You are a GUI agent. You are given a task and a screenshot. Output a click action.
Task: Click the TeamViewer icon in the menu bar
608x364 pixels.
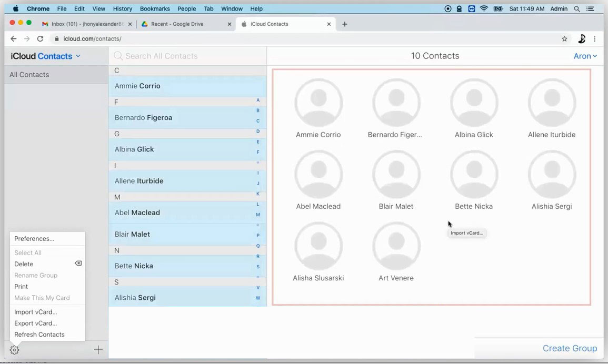[x=471, y=8]
